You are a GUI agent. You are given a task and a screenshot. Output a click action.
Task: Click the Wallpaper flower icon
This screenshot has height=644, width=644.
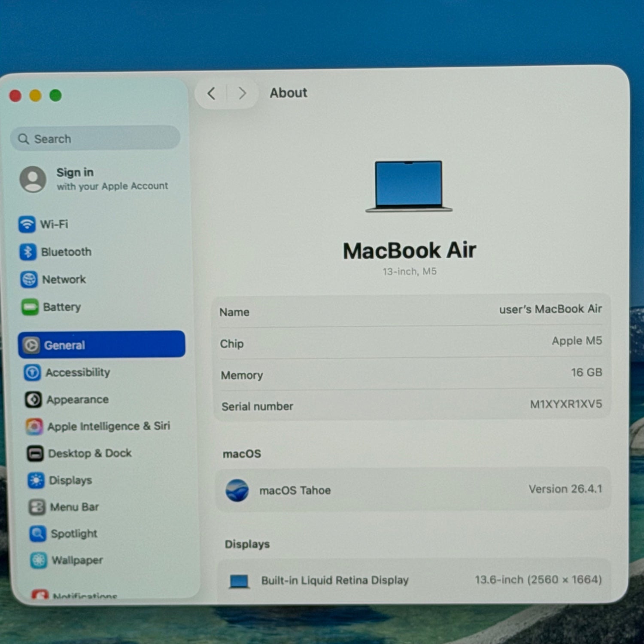click(x=39, y=560)
